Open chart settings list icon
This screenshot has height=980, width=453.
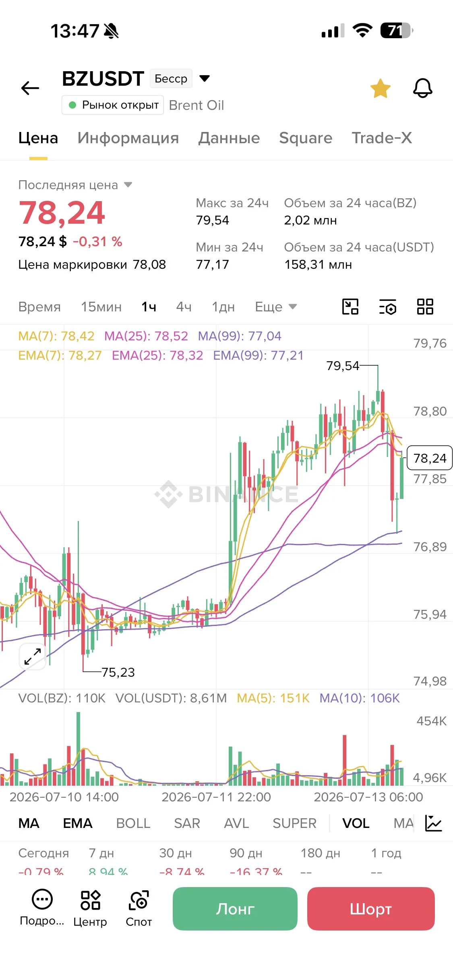click(388, 307)
